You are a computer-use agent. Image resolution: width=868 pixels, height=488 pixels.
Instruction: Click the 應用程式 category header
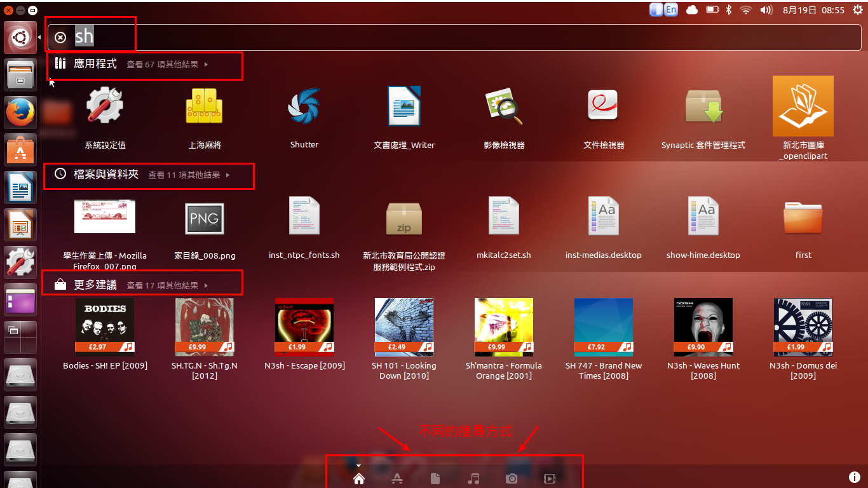95,64
